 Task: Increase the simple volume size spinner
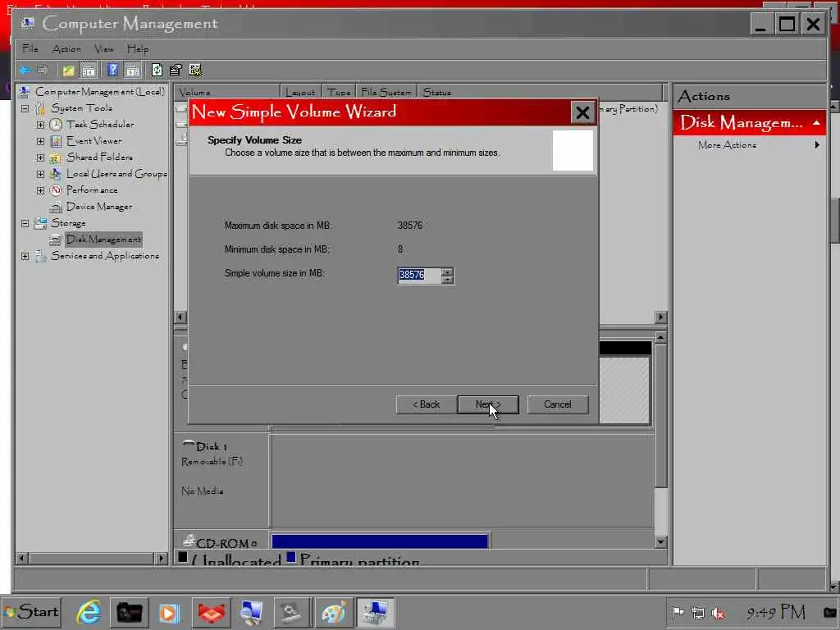point(448,272)
